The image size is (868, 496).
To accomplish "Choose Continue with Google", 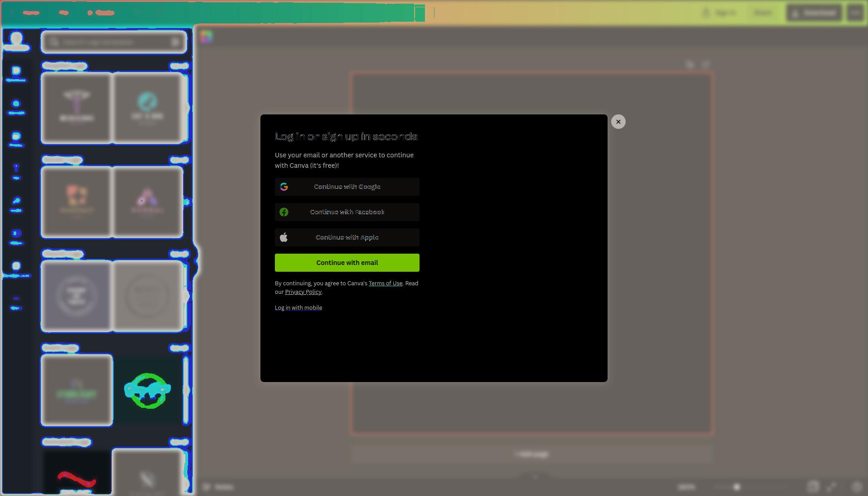I will pyautogui.click(x=347, y=187).
